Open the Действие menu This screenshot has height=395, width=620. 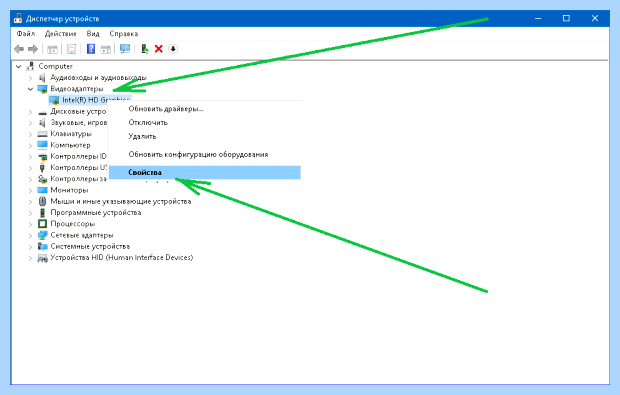pos(60,34)
